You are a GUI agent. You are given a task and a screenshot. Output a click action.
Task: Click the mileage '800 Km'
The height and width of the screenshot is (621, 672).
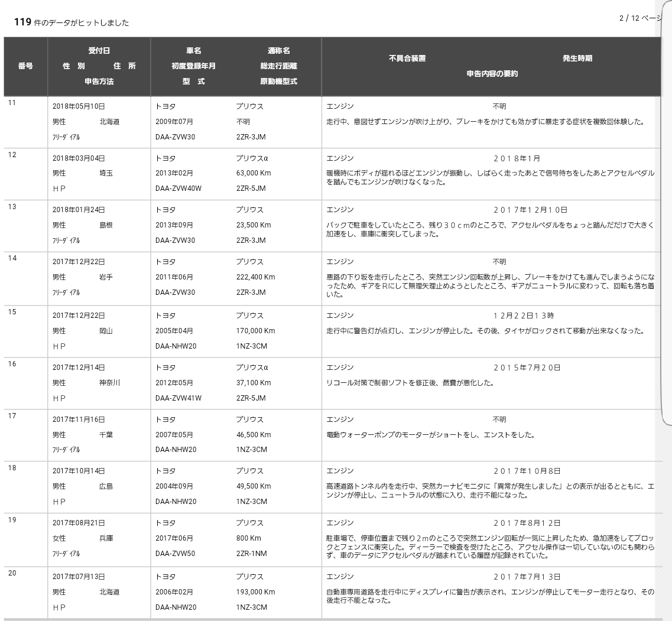click(x=249, y=538)
